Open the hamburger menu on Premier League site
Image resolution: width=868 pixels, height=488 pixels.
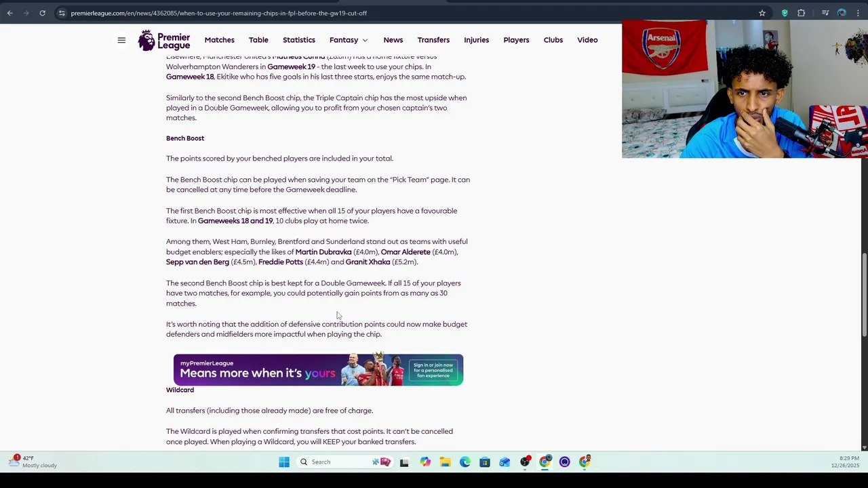click(x=121, y=40)
